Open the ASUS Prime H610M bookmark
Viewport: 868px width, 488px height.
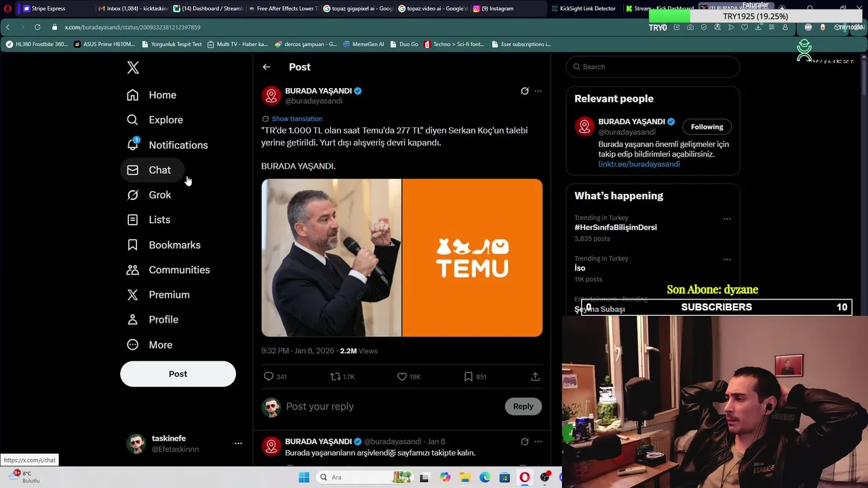(x=105, y=44)
